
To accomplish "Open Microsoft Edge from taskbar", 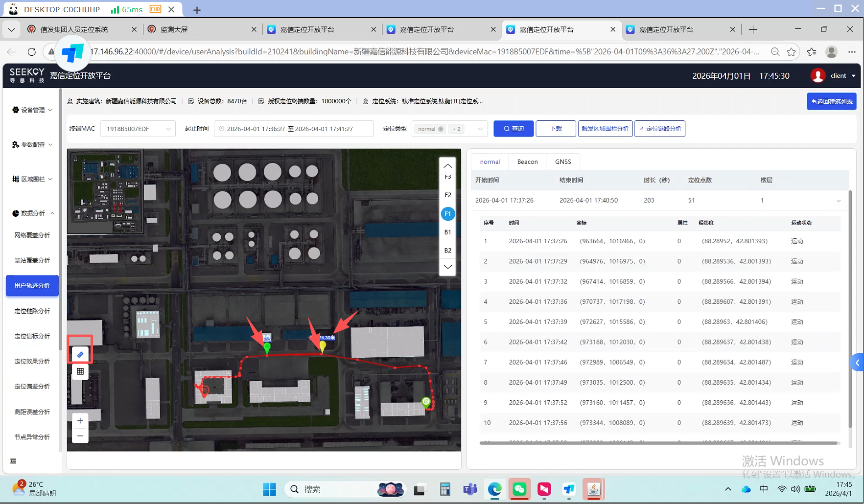I will (494, 489).
